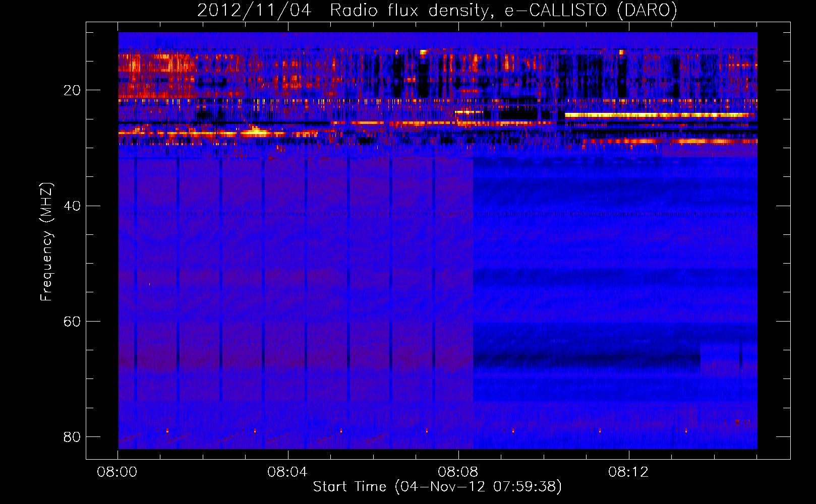The width and height of the screenshot is (816, 504).
Task: Click the time tick label "08:12"
Action: pos(628,472)
